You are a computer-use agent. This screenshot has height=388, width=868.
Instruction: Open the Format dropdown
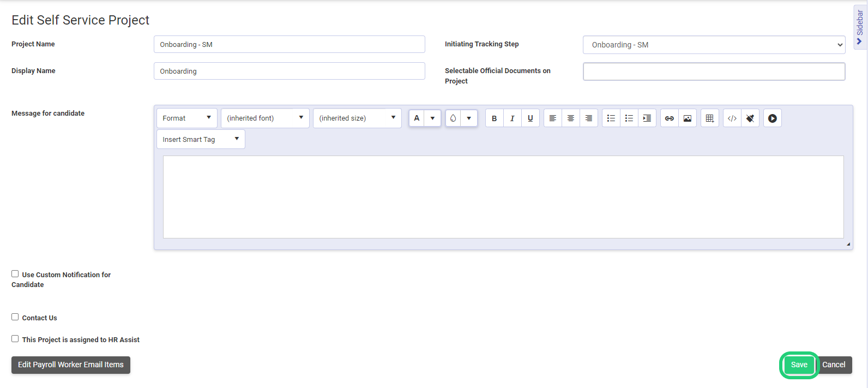186,118
